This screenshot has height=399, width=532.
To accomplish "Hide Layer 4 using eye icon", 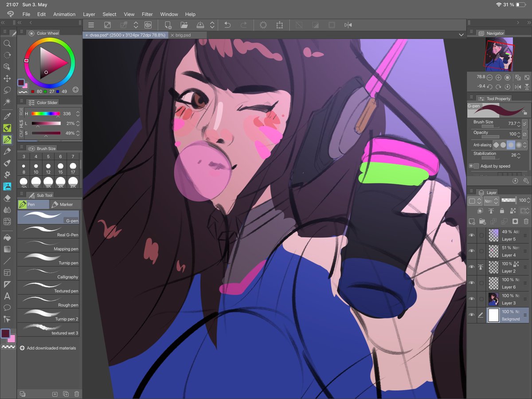I will pyautogui.click(x=472, y=251).
